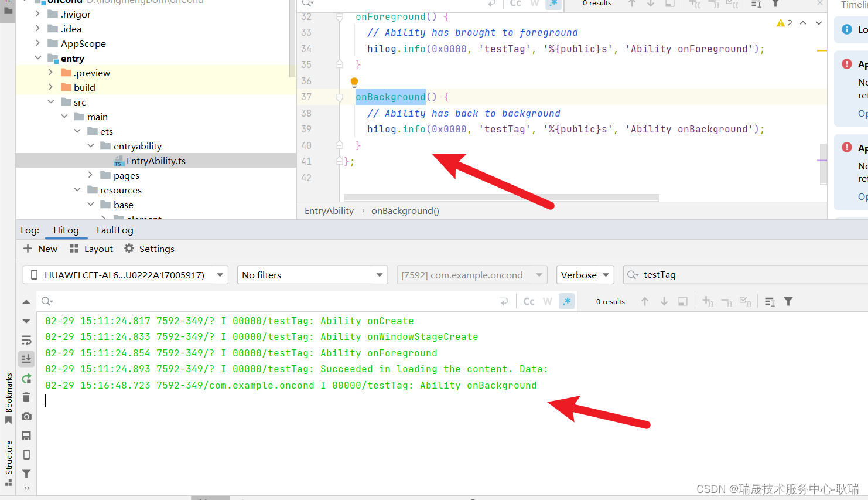The width and height of the screenshot is (868, 500).
Task: Add selection for next occurrence in log search
Action: [x=708, y=301]
